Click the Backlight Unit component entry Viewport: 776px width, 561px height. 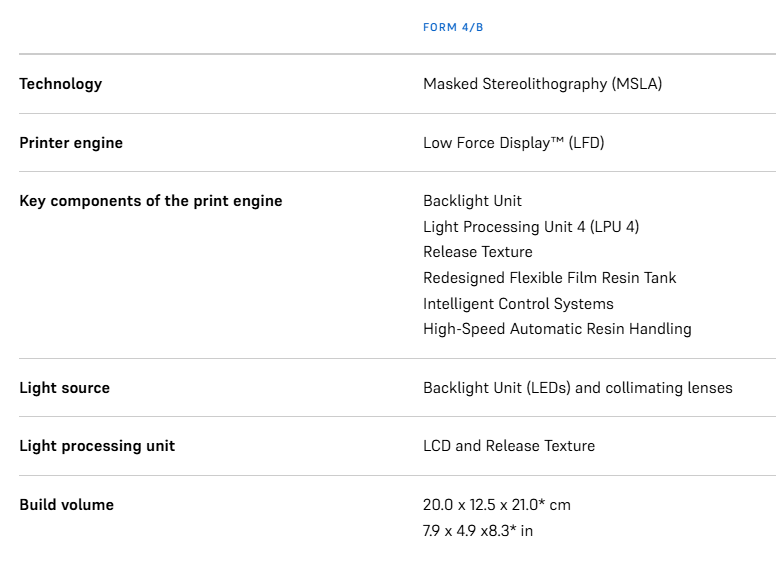(x=472, y=201)
